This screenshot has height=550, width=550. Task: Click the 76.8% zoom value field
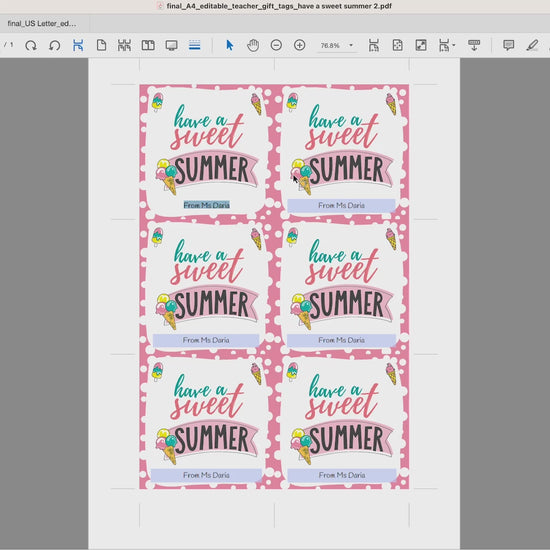click(x=330, y=46)
